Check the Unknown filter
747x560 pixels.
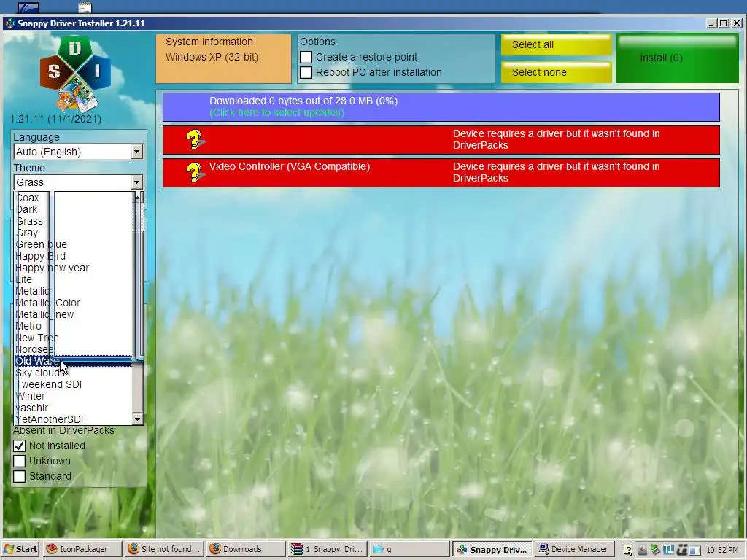(19, 461)
